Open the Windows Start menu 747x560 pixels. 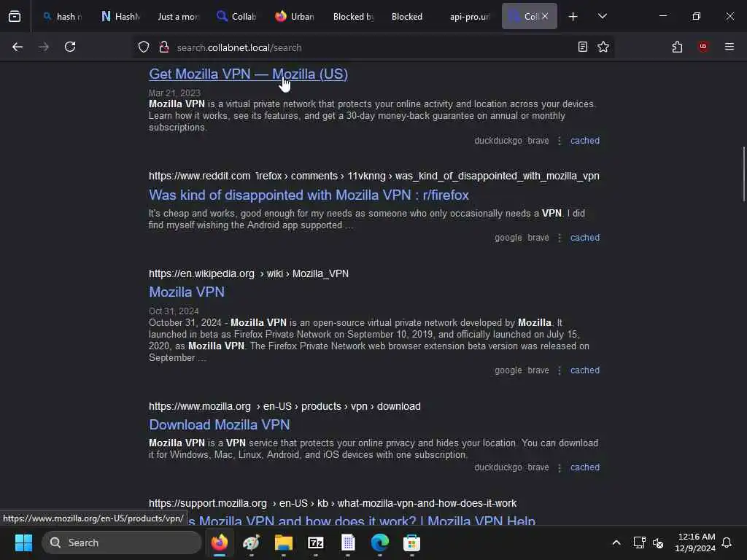click(x=24, y=542)
